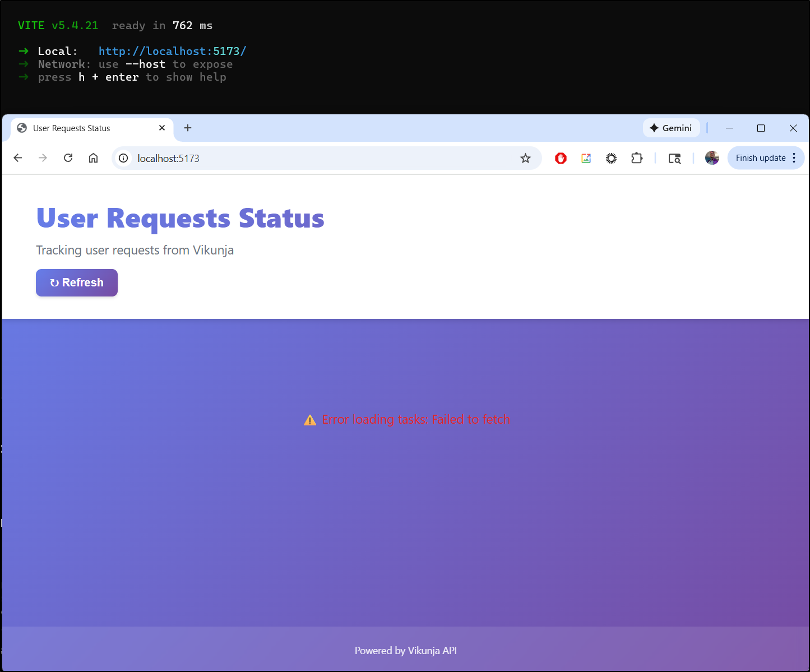The image size is (810, 672).
Task: Click the Refresh button on the page
Action: (x=76, y=282)
